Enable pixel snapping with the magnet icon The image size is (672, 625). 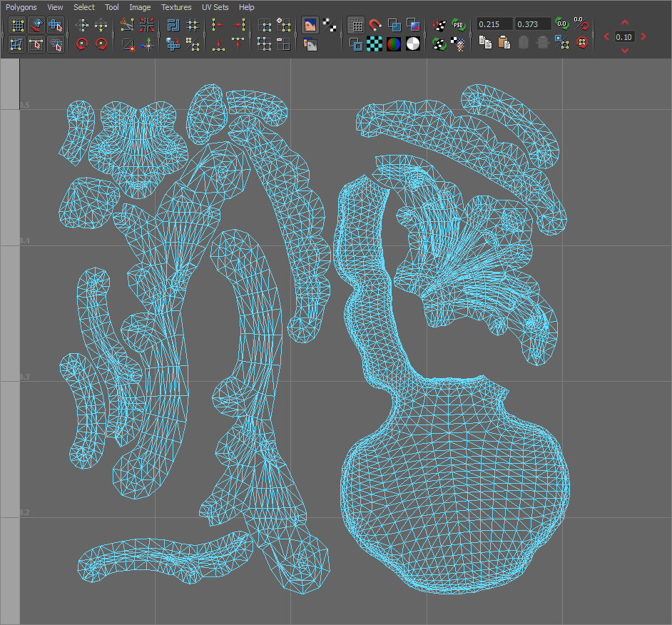click(x=374, y=26)
